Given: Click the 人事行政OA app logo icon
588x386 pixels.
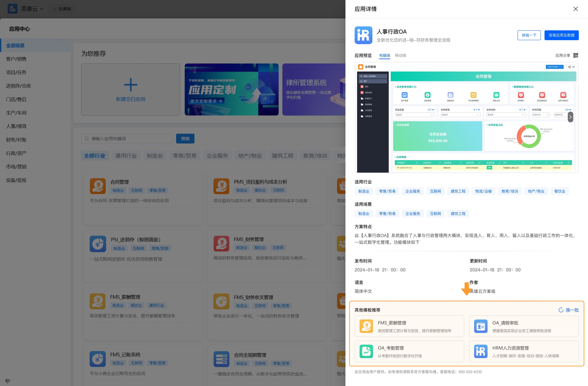Looking at the screenshot, I should click(363, 35).
